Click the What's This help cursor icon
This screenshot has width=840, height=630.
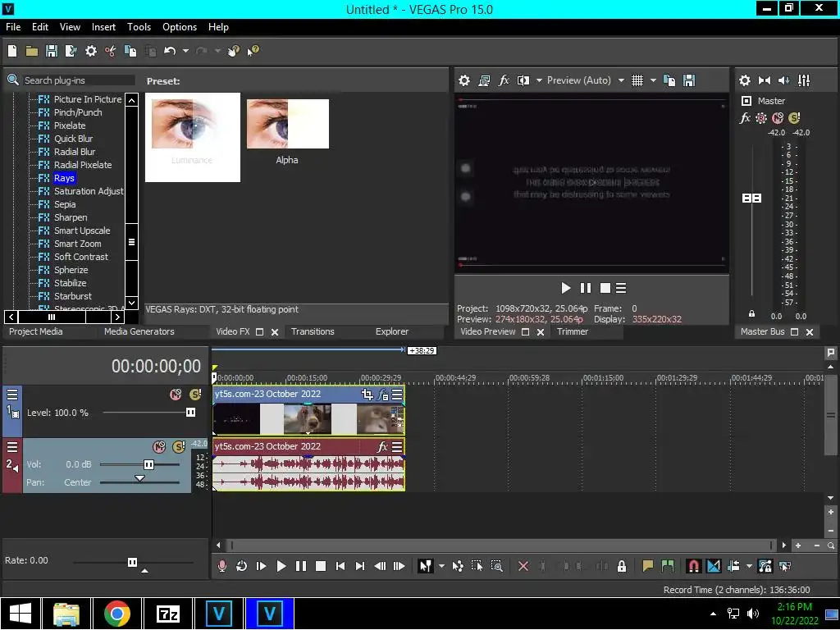[x=253, y=51]
